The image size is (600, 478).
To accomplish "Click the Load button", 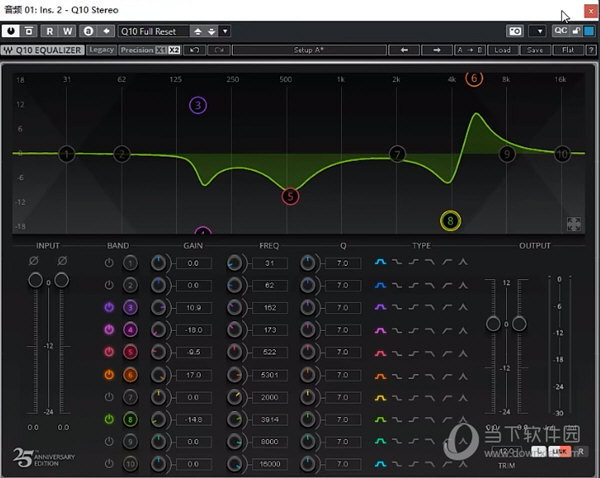I will (502, 50).
